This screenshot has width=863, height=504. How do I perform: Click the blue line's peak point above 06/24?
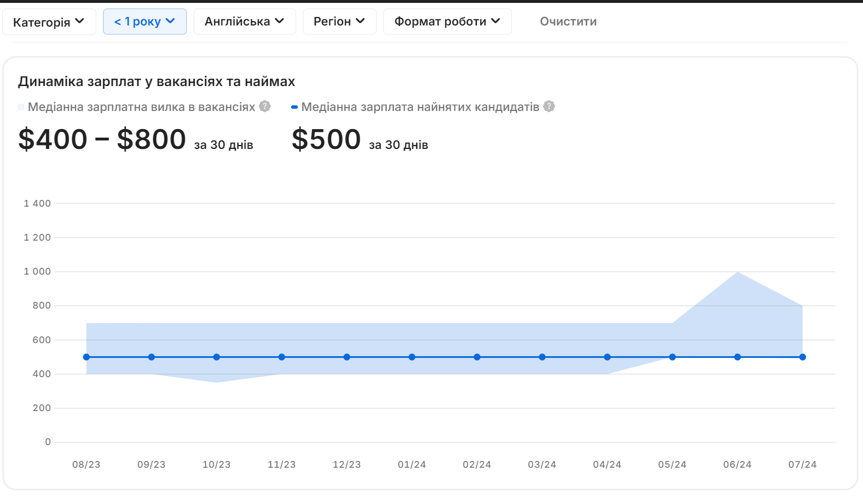[x=737, y=357]
